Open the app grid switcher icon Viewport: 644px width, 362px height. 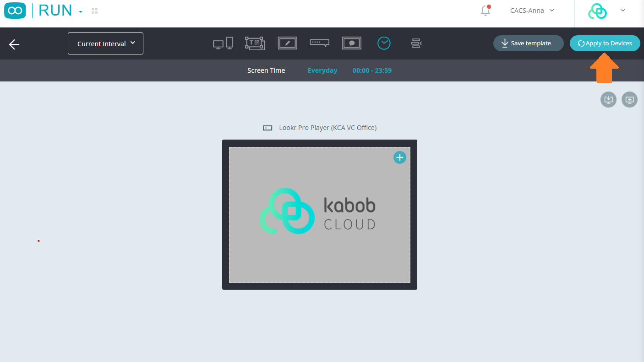(95, 11)
